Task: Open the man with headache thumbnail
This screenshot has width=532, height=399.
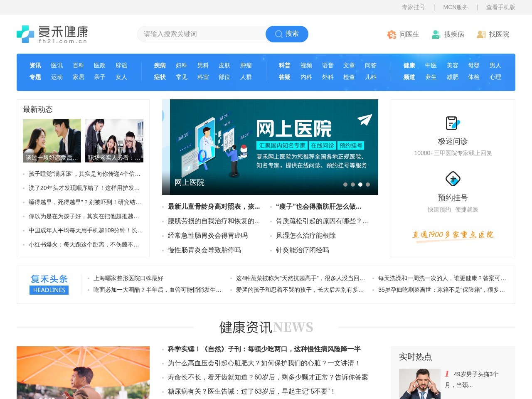Action: coord(420,384)
